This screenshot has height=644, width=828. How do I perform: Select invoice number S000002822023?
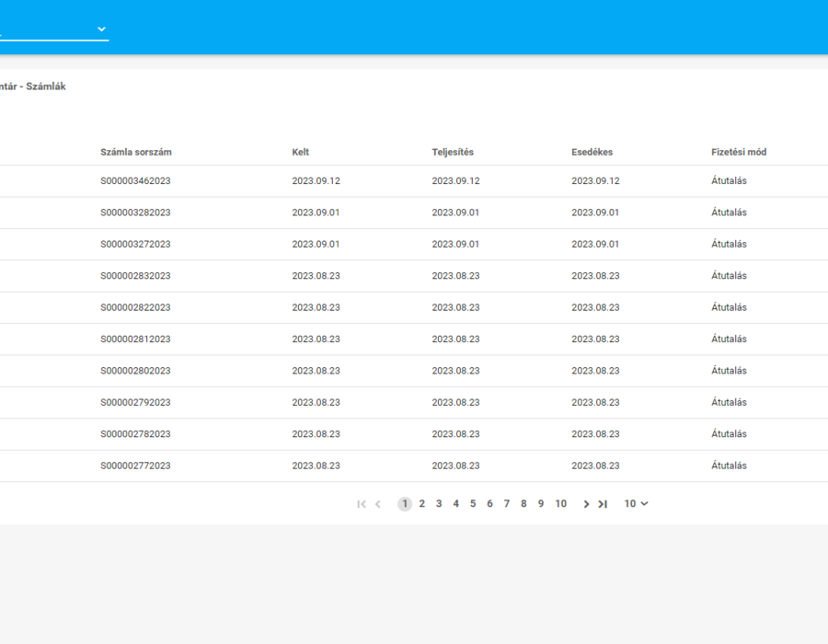click(136, 307)
